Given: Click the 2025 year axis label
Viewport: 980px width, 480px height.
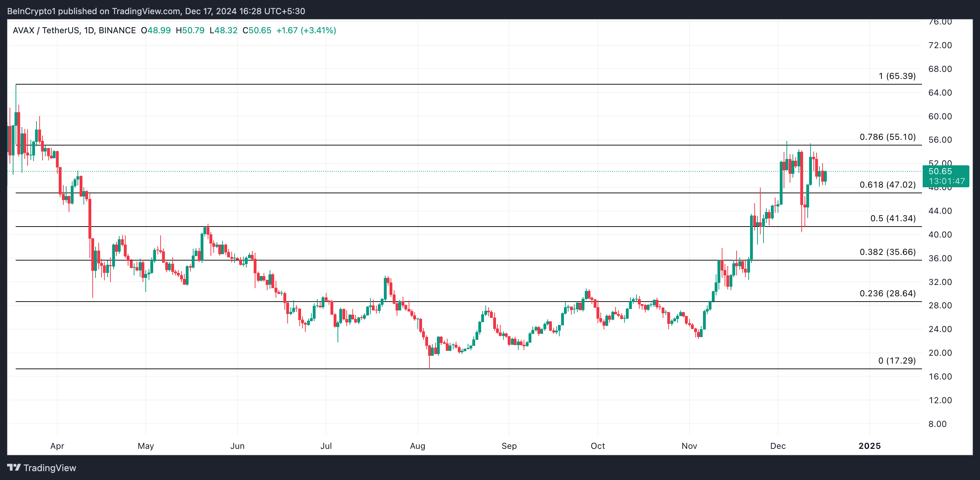Looking at the screenshot, I should pyautogui.click(x=869, y=446).
